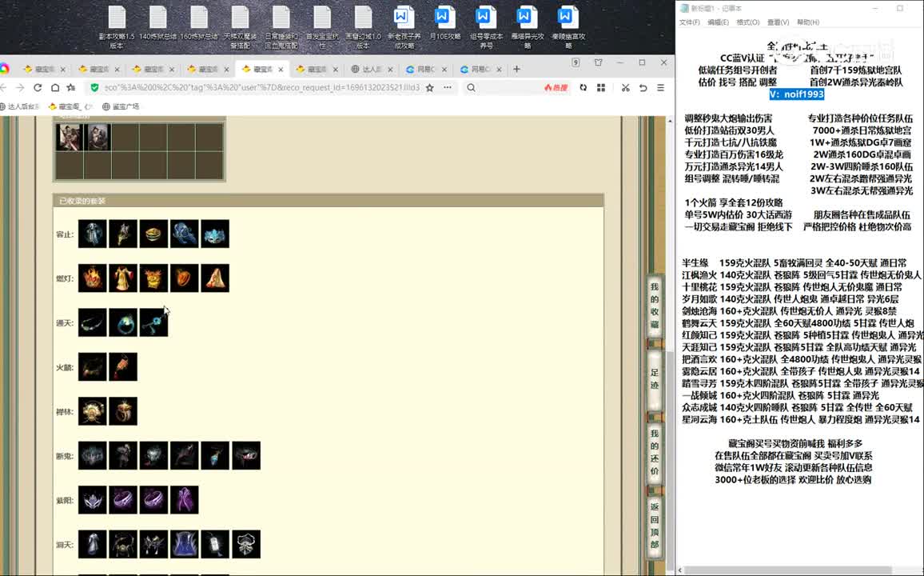Image resolution: width=924 pixels, height=576 pixels.
Task: Open a new browser tab
Action: (x=517, y=69)
